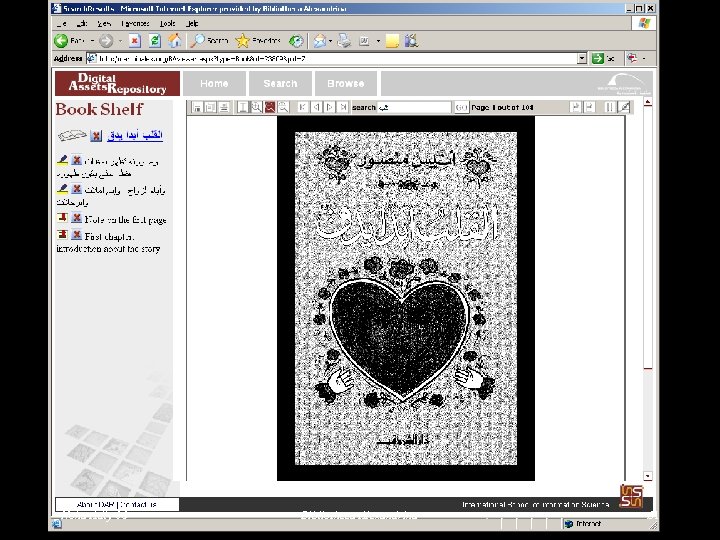Click the green Go arrow beside the address bar
Viewport: 720px width, 540px height.
click(x=597, y=58)
